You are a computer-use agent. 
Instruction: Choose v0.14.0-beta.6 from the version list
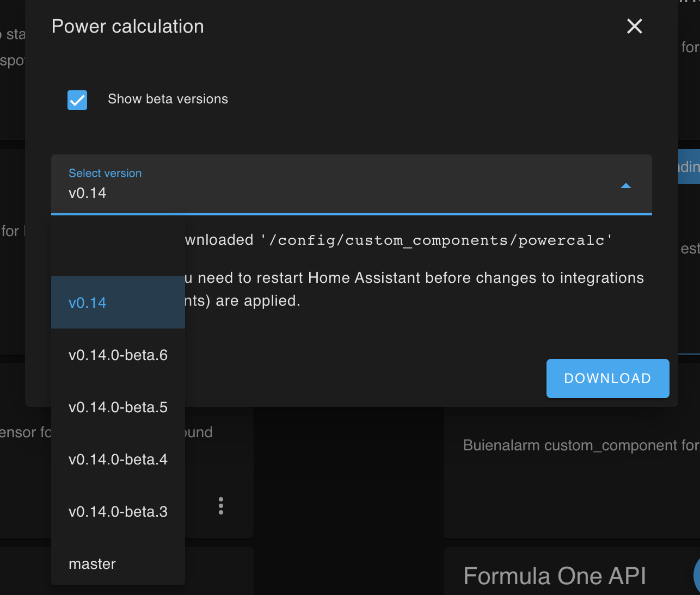(118, 355)
